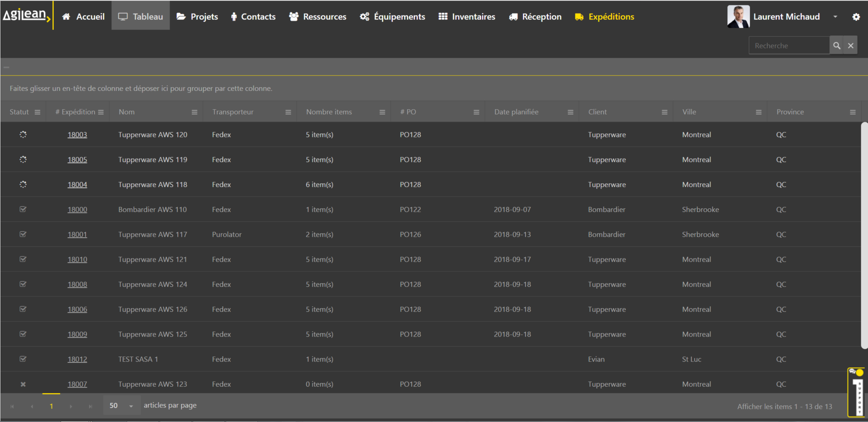Open the # PO column menu
The height and width of the screenshot is (422, 868).
click(x=476, y=112)
